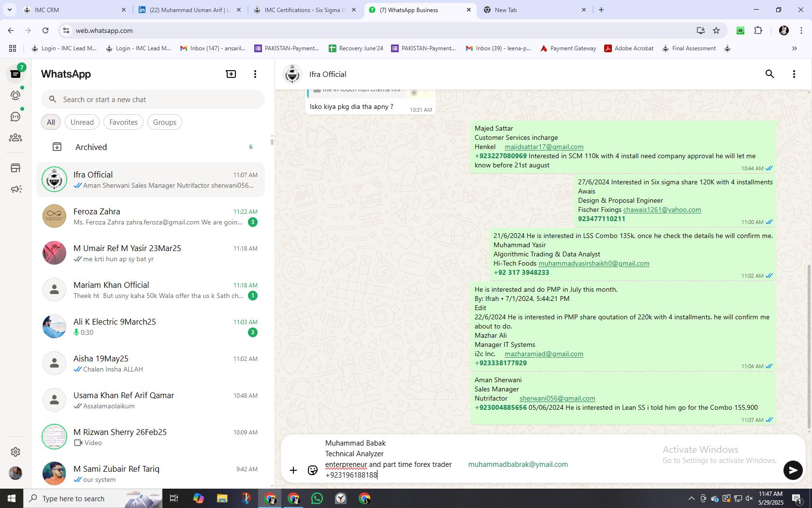
Task: Open the Archived chats row
Action: (151, 147)
